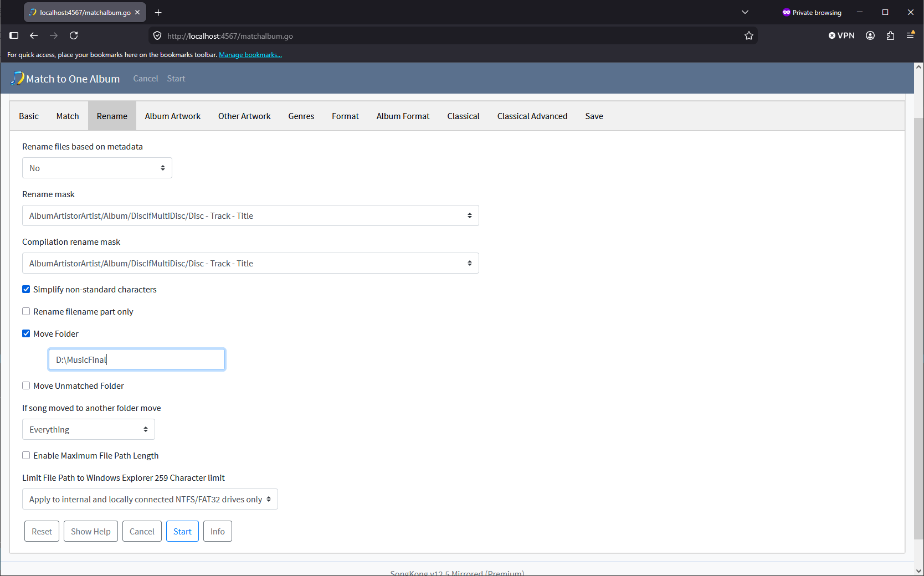Screen dimensions: 924x576
Task: Uncheck Simplify non-standard characters
Action: click(x=26, y=289)
